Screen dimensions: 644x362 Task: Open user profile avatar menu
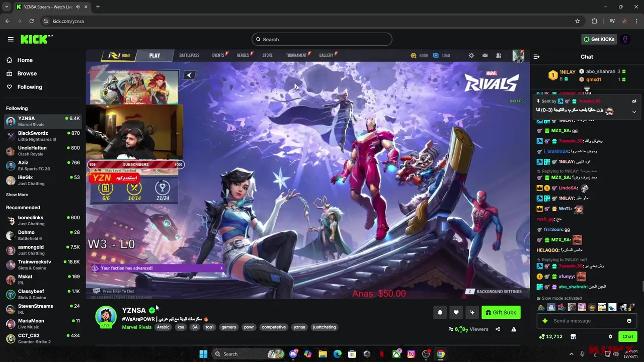625,39
